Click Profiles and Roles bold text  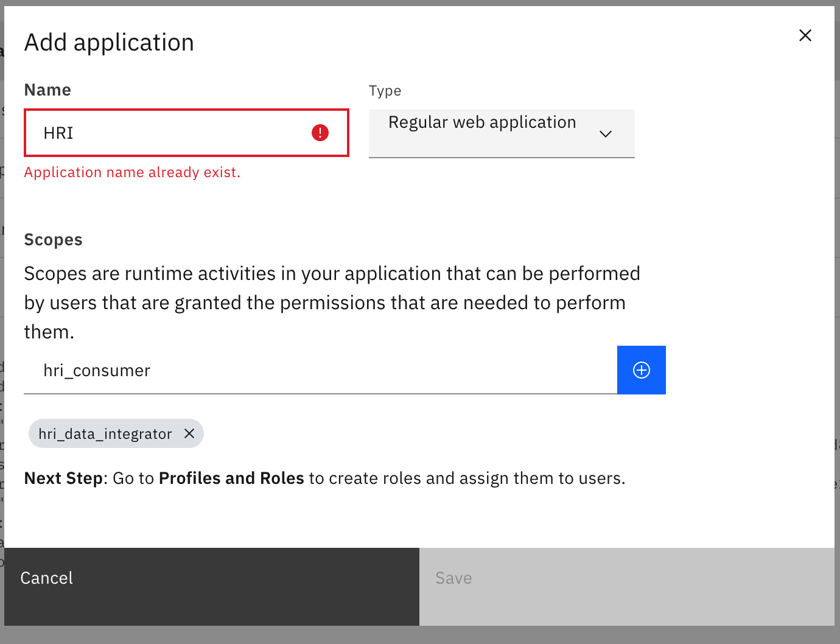coord(231,478)
